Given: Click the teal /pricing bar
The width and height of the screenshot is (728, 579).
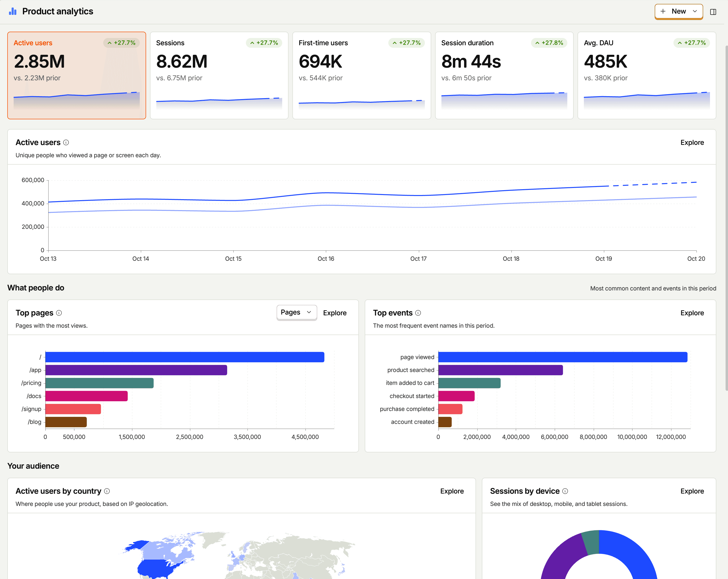Looking at the screenshot, I should tap(99, 383).
